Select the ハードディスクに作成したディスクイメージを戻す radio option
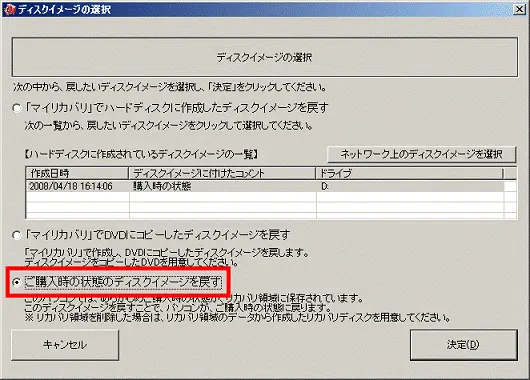This screenshot has height=380, width=530. (16, 108)
